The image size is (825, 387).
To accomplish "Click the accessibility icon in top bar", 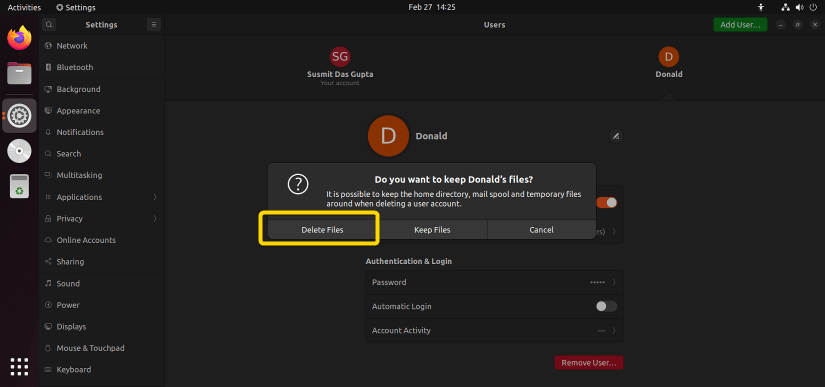I will (x=760, y=7).
